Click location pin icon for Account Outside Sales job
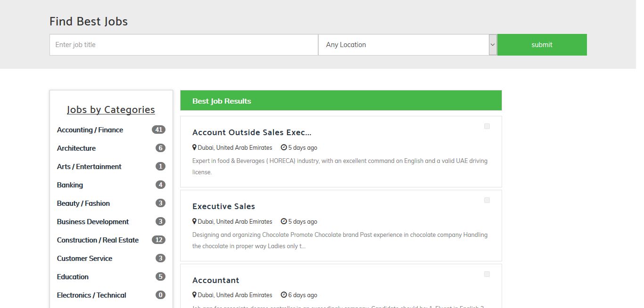Image resolution: width=644 pixels, height=308 pixels. (x=194, y=147)
